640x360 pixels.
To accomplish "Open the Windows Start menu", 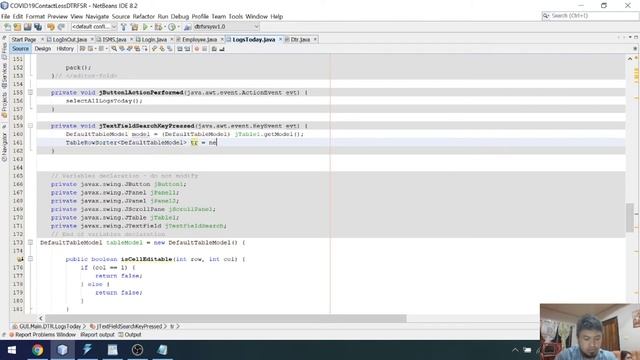I will point(12,350).
